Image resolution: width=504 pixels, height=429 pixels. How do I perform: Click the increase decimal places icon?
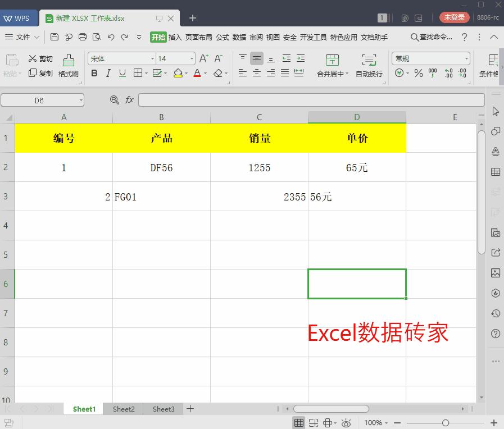click(x=449, y=73)
